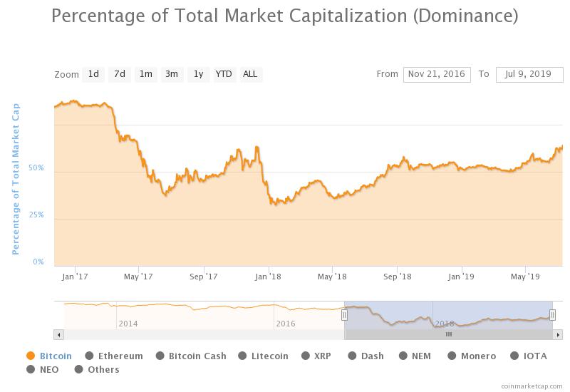Click the XRP legend dot
Screen dimensions: 570x392
pyautogui.click(x=306, y=356)
